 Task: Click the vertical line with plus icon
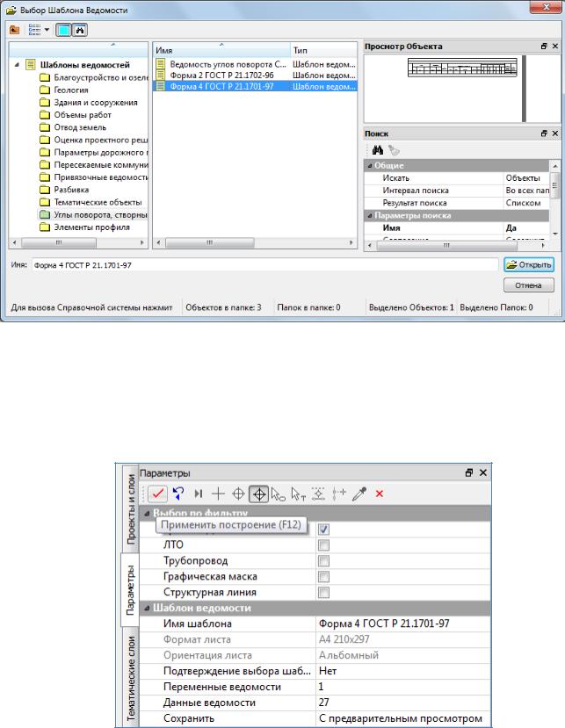[x=339, y=494]
